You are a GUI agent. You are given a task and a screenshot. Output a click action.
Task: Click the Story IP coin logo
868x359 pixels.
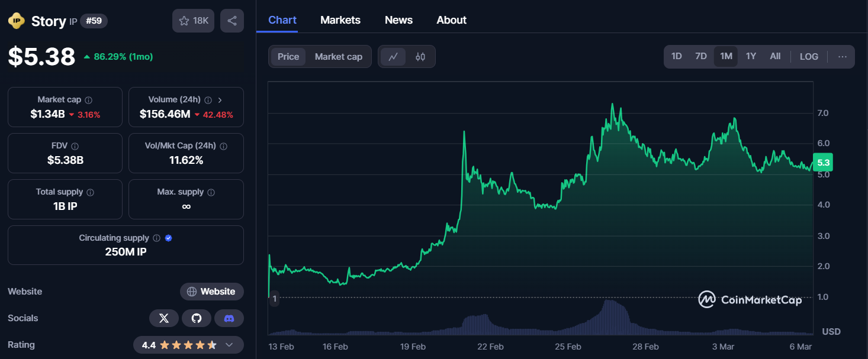[x=17, y=21]
